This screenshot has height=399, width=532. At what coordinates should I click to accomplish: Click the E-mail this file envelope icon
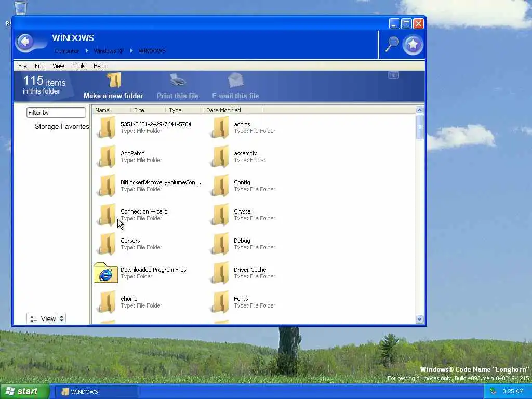click(235, 81)
